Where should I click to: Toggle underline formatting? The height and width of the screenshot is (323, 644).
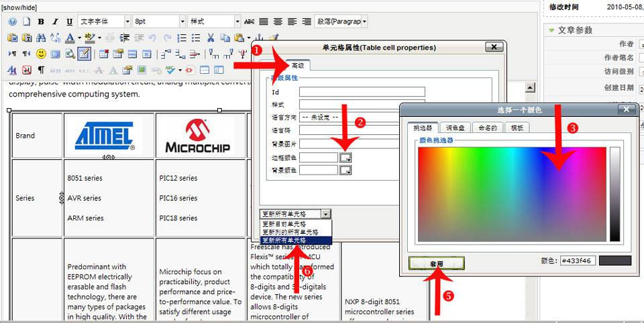tap(69, 21)
